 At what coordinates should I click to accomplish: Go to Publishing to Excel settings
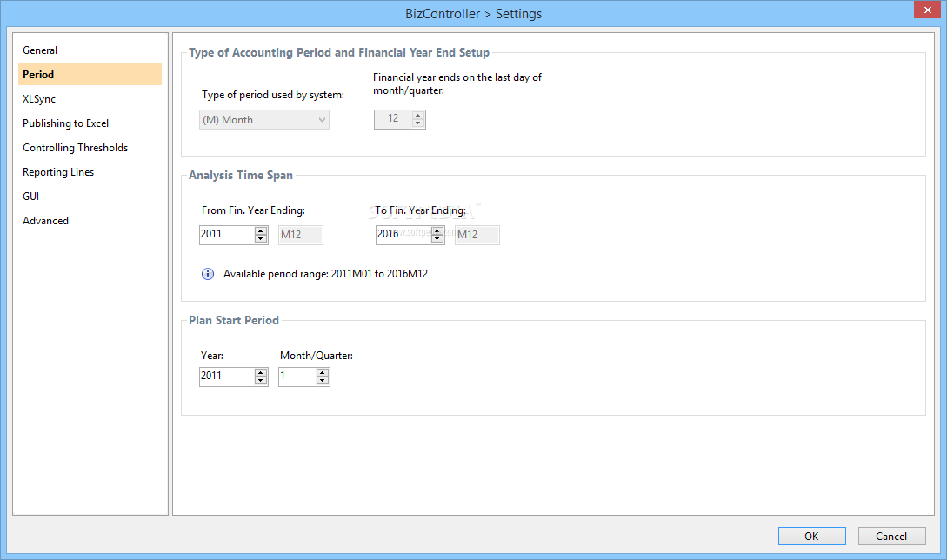(x=90, y=123)
